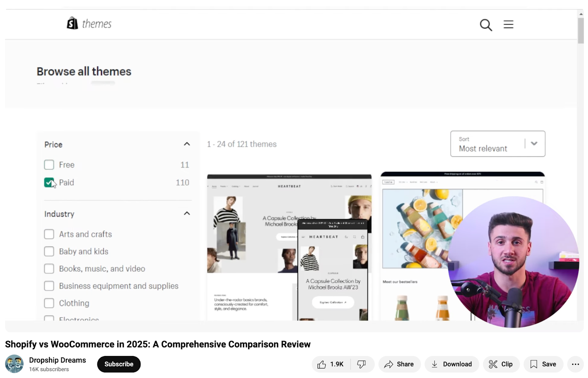
Task: Open the Share options
Action: click(x=399, y=364)
